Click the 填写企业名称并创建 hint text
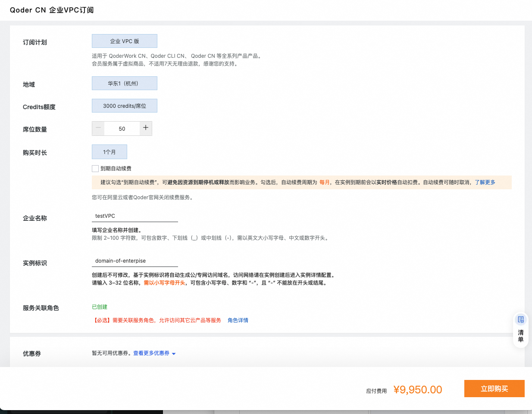This screenshot has width=532, height=414. (x=117, y=230)
